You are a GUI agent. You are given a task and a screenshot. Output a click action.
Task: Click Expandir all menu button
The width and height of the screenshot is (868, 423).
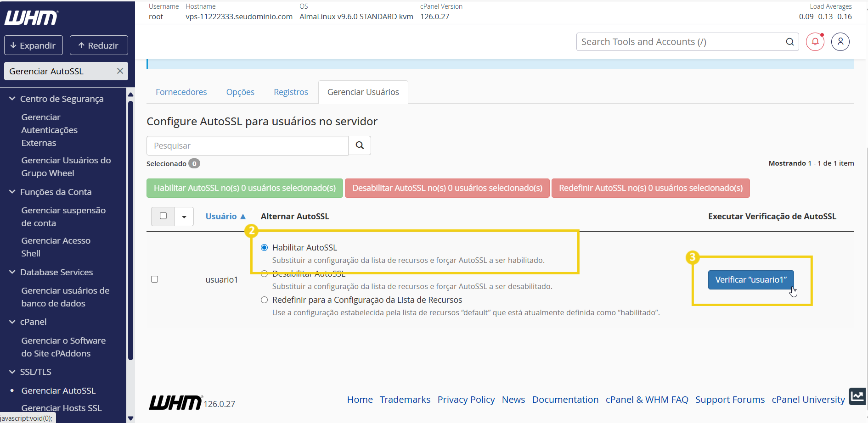click(34, 45)
